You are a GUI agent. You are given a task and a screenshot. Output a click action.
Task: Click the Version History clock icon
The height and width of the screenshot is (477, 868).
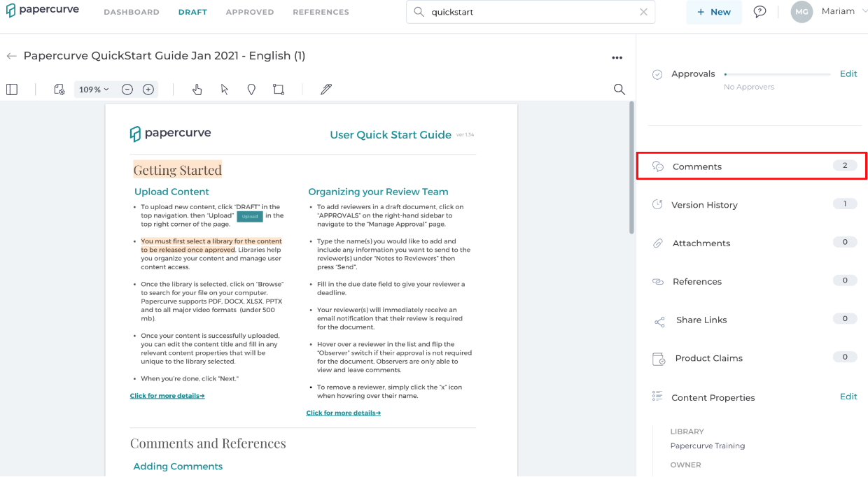[x=657, y=205]
